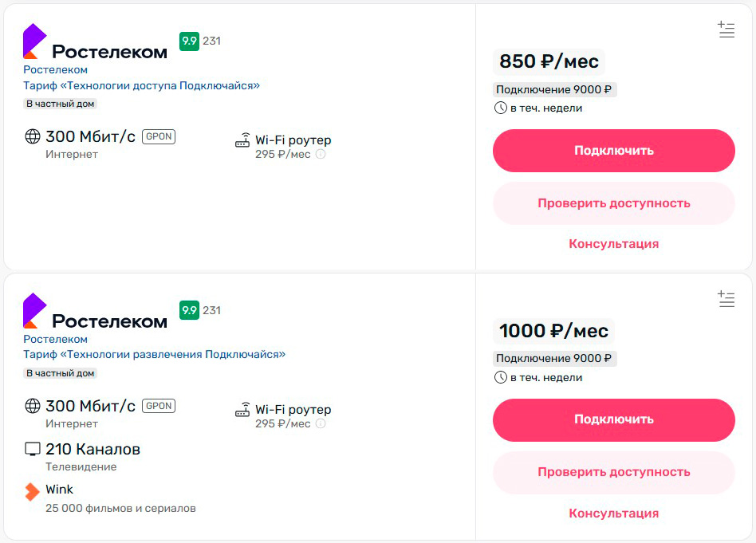Check availability for the 850 ₽/мес tariff
The width and height of the screenshot is (756, 543).
pos(613,203)
